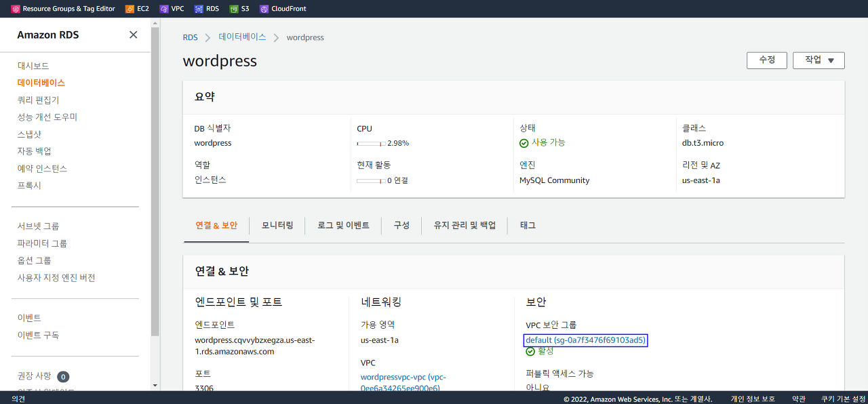Open 약관 footer link

[799, 399]
